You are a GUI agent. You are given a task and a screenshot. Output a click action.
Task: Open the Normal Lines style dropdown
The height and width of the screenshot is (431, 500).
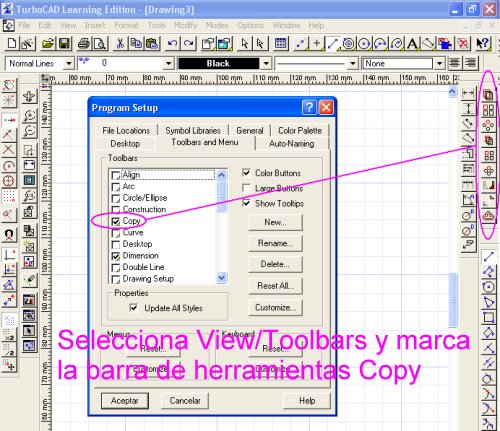pos(69,63)
